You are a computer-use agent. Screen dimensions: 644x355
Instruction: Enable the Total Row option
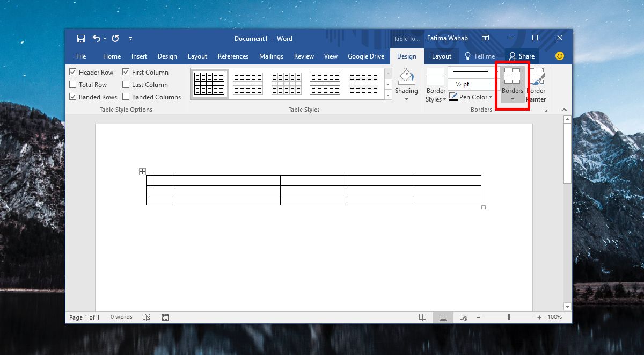73,84
